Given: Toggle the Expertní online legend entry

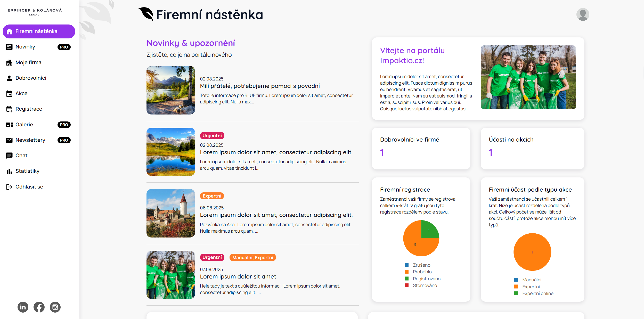Looking at the screenshot, I should (537, 293).
